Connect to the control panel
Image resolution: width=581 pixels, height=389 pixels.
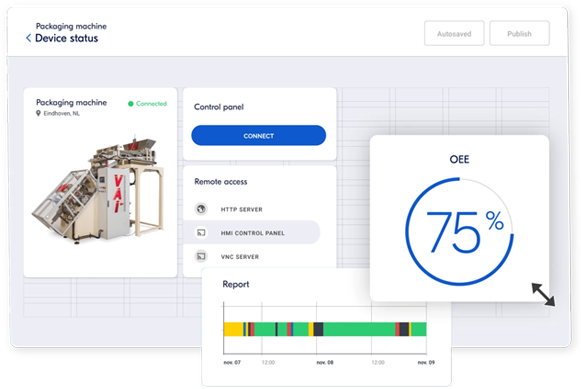click(259, 136)
